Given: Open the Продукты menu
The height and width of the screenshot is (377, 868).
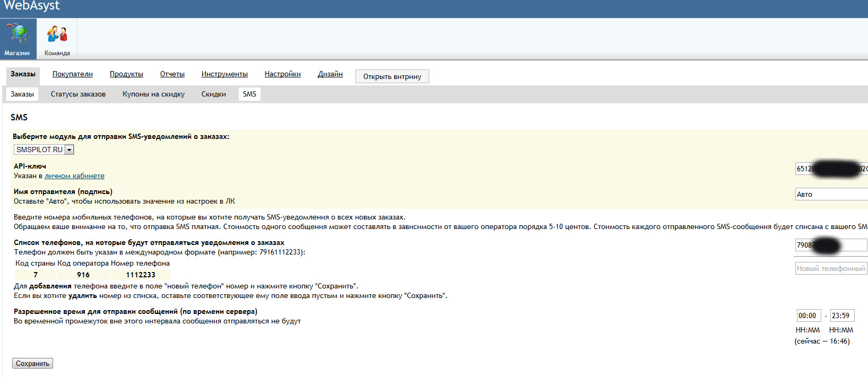Looking at the screenshot, I should click(126, 74).
